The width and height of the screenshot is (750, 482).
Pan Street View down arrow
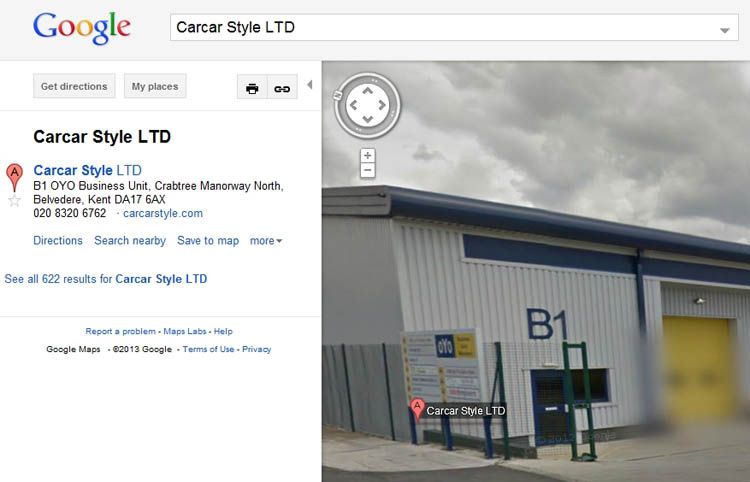367,119
